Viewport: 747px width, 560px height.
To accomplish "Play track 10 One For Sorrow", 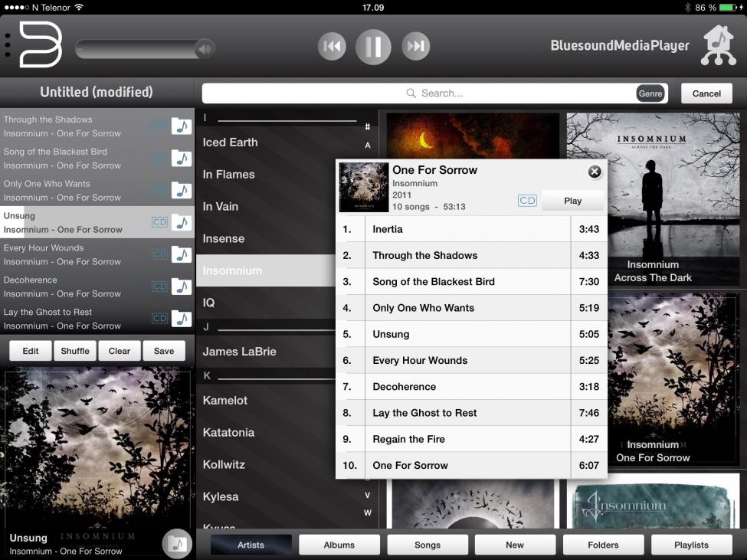I will pyautogui.click(x=472, y=465).
